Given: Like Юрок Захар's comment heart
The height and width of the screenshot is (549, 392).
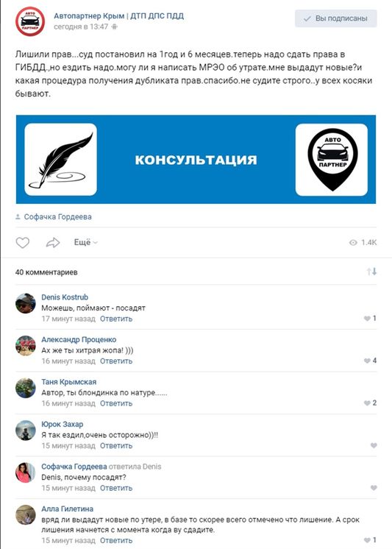Looking at the screenshot, I should point(374,445).
